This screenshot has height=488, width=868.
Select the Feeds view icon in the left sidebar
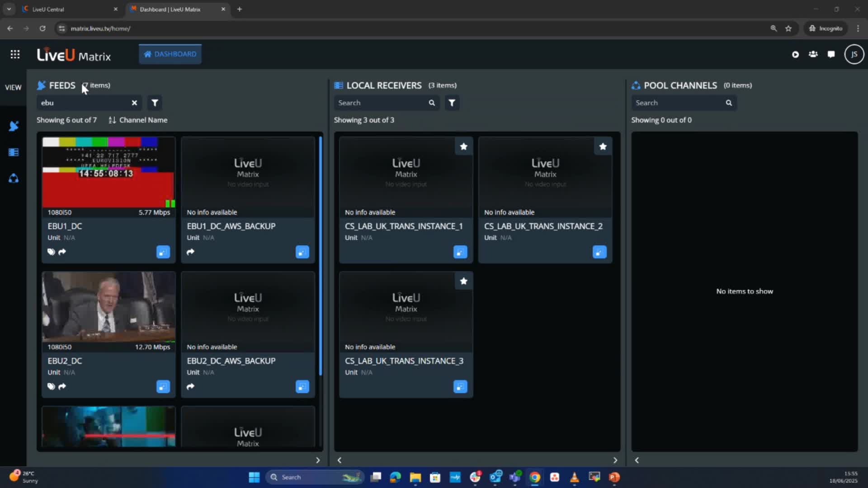tap(14, 126)
